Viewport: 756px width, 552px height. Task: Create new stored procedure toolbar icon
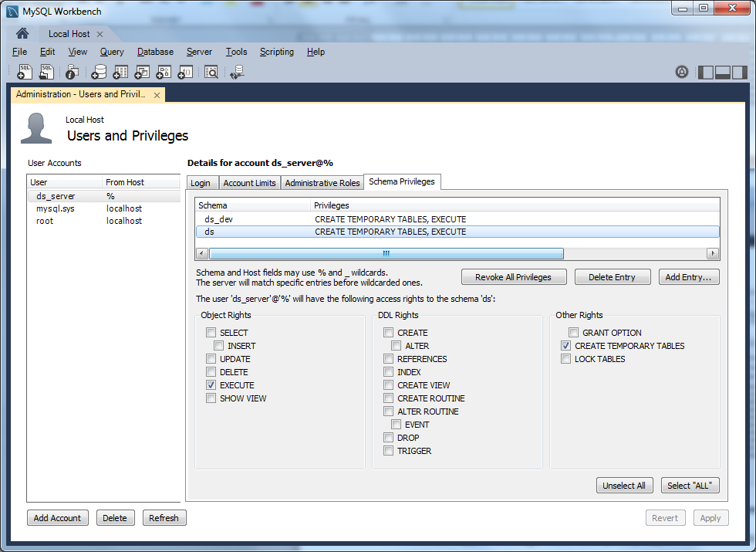tap(164, 72)
